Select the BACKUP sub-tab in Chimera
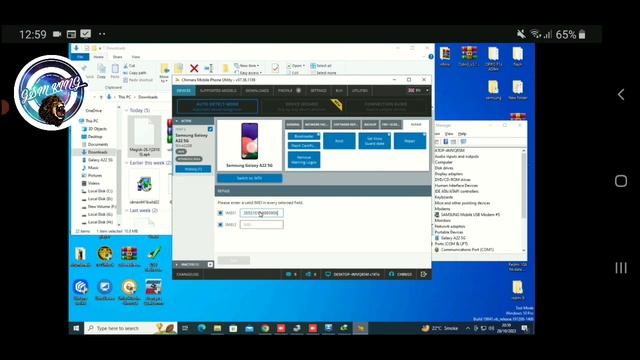This screenshot has height=360, width=640. click(x=370, y=124)
